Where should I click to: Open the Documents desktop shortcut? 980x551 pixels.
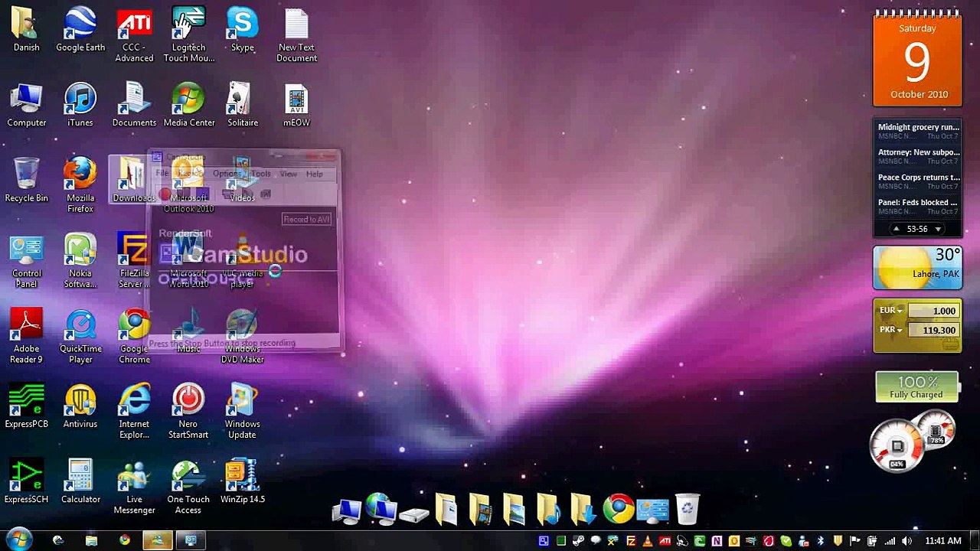[x=134, y=106]
